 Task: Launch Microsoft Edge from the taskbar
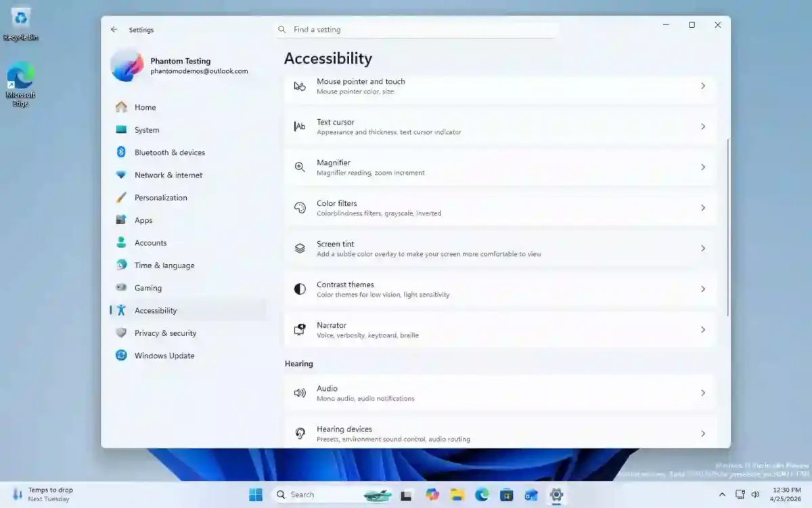click(482, 494)
